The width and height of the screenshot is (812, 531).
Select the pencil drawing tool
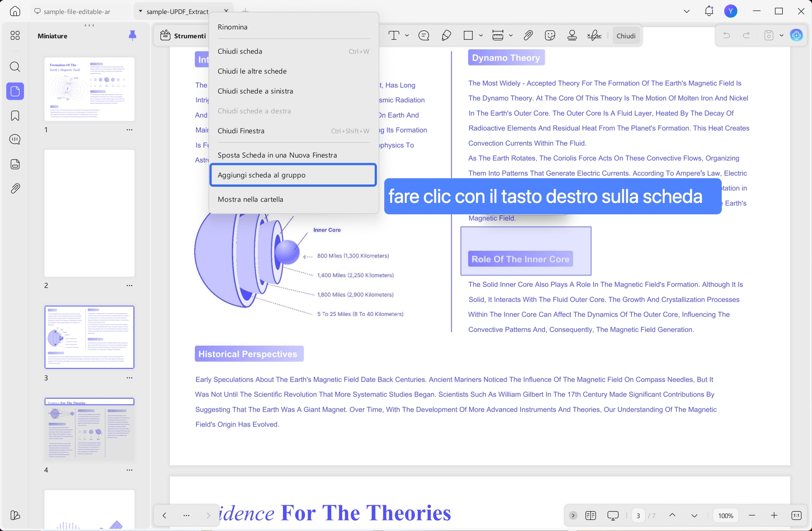(446, 35)
